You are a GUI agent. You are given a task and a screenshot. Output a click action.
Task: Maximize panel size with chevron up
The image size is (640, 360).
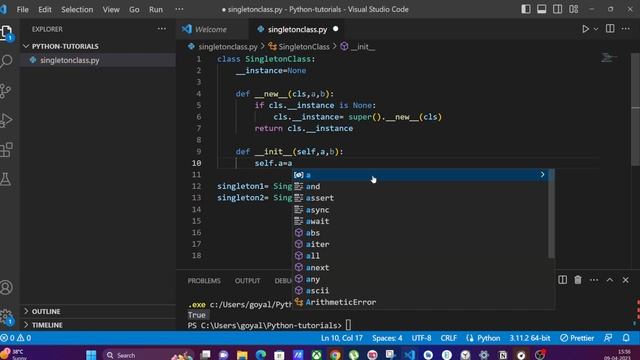(x=610, y=280)
